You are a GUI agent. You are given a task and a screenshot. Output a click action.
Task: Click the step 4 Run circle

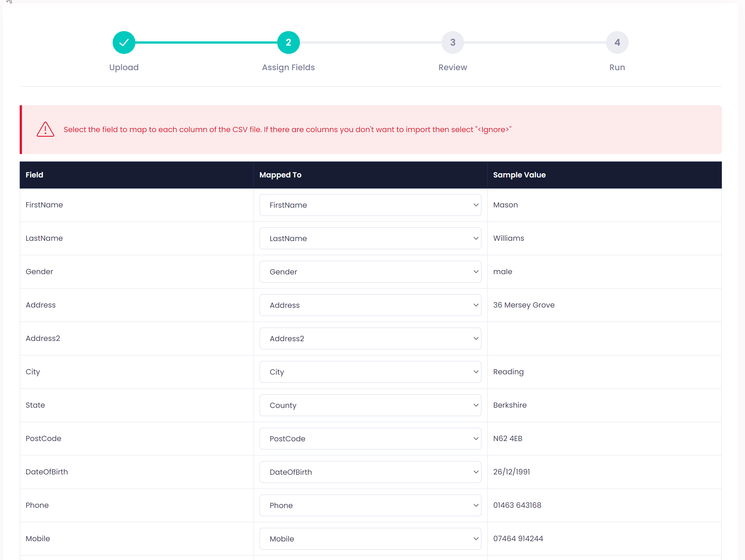coord(617,43)
